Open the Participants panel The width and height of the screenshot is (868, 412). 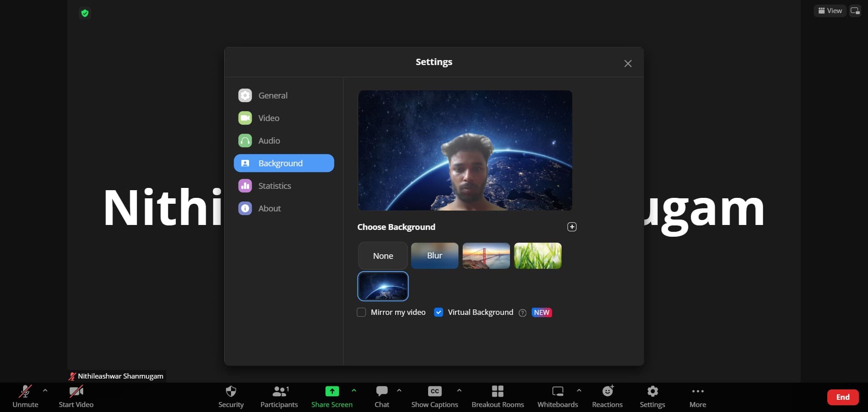[279, 391]
